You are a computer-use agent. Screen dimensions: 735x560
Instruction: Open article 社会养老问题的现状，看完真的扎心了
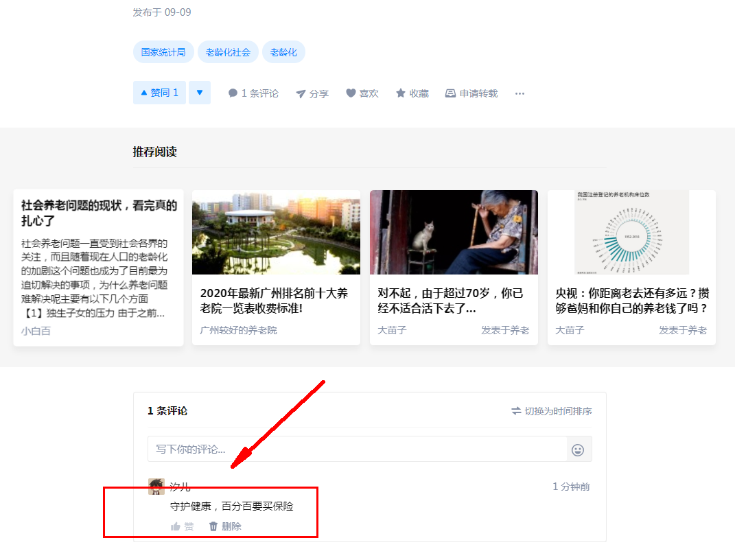(99, 213)
